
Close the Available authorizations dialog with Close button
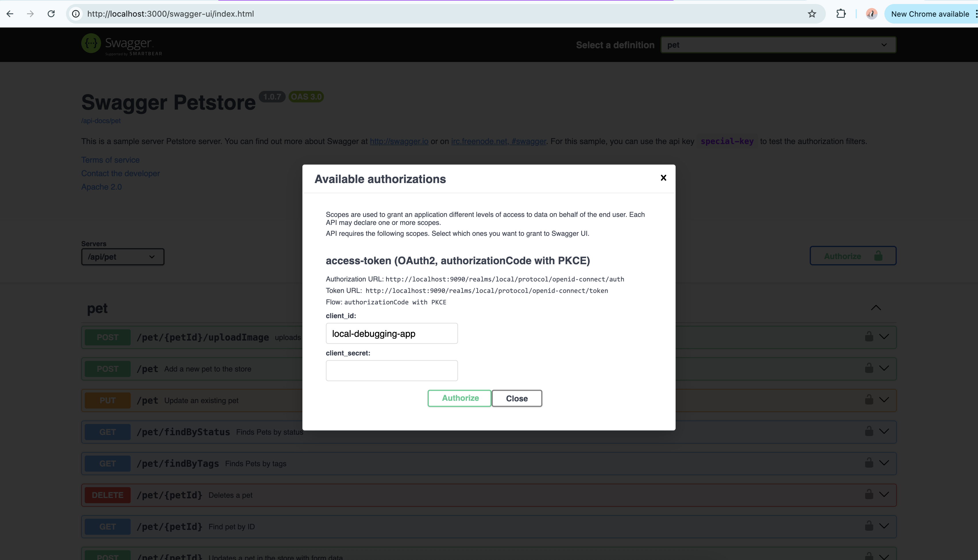tap(517, 398)
